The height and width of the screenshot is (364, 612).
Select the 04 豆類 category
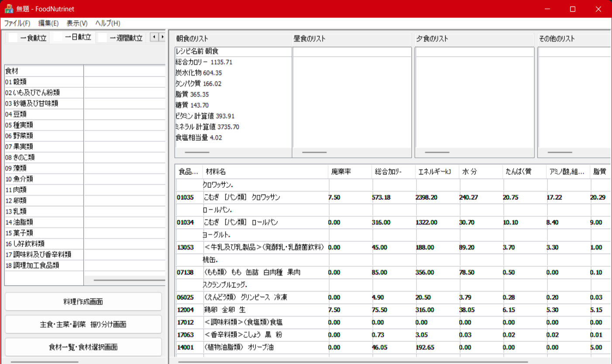44,114
